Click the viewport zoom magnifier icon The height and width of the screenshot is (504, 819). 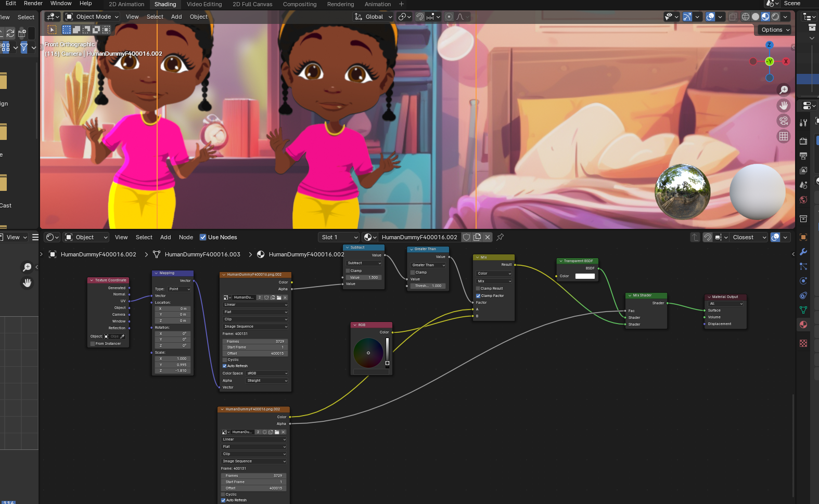pos(784,90)
